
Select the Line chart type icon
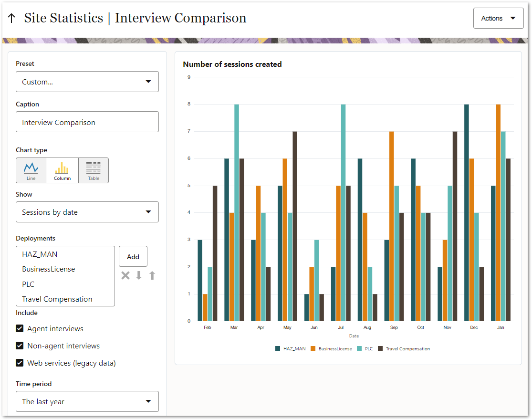point(31,170)
